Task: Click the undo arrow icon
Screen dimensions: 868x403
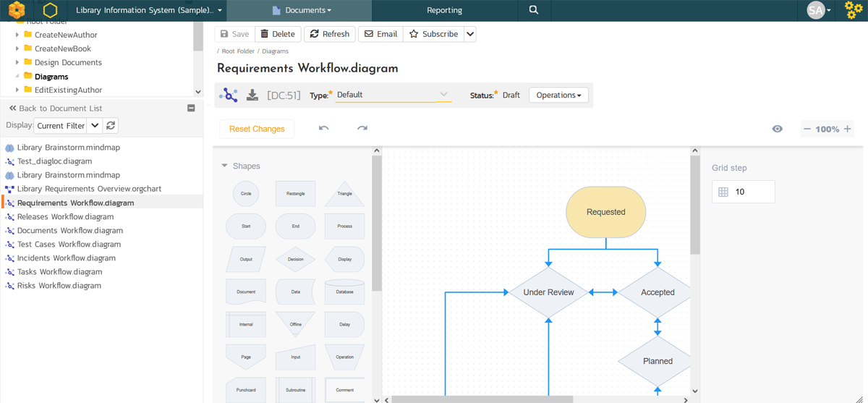Action: pyautogui.click(x=323, y=129)
